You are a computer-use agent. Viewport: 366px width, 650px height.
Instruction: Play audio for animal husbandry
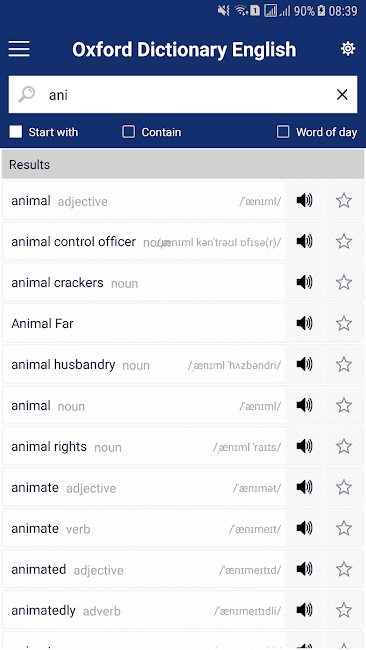click(304, 364)
